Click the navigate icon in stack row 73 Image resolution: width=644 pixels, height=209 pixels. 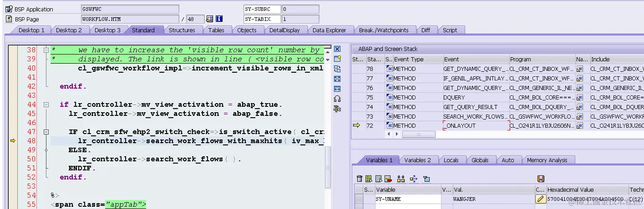(x=580, y=116)
